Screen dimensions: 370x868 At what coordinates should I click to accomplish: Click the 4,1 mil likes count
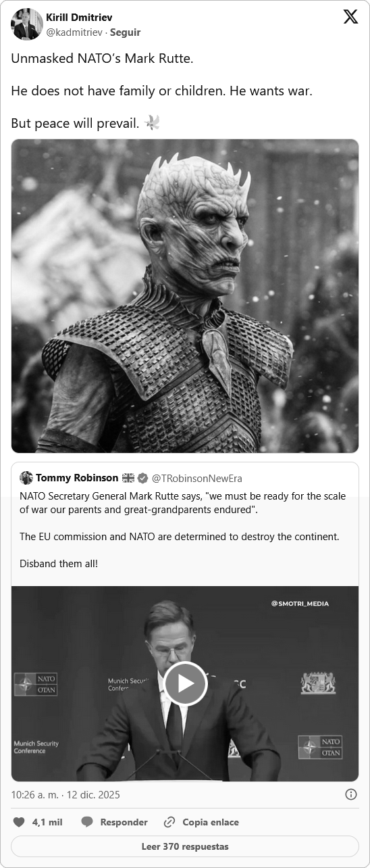[47, 822]
